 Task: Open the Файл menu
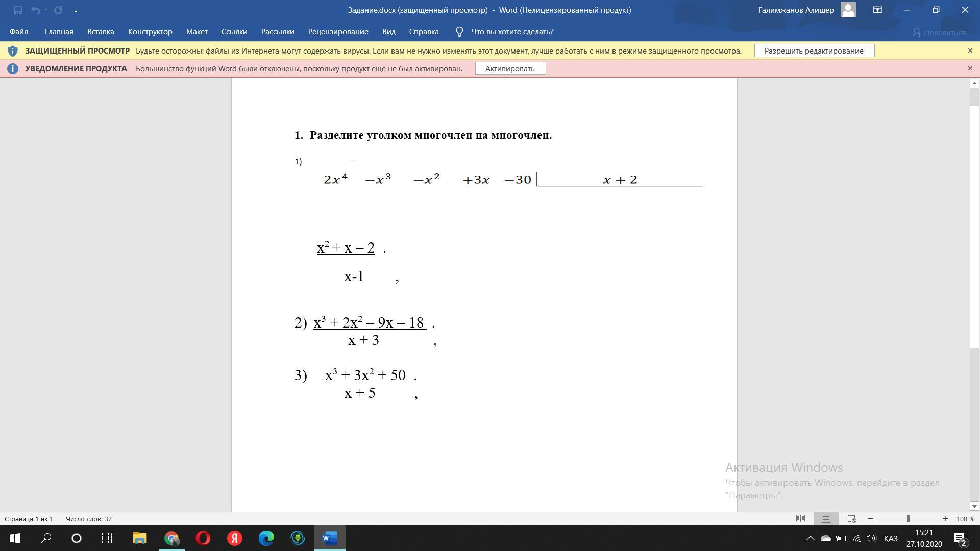coord(18,32)
